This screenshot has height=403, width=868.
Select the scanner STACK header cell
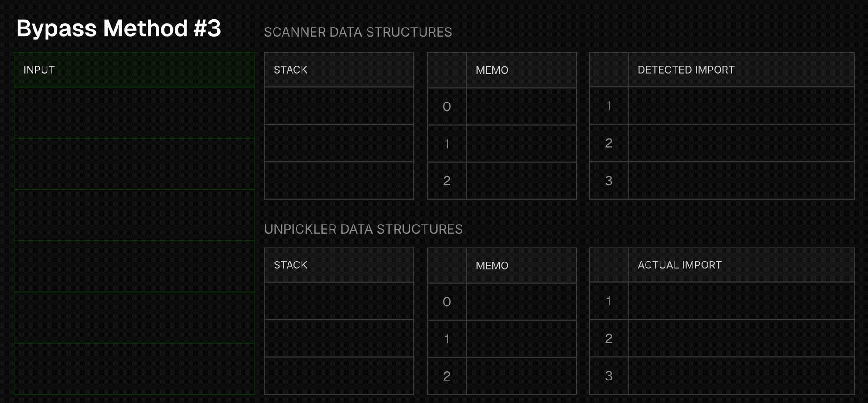[339, 70]
